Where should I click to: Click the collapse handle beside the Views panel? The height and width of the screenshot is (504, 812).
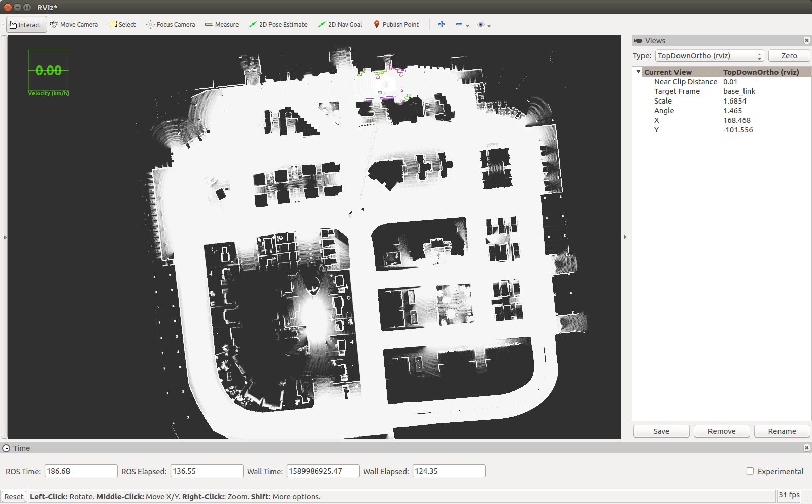pos(625,237)
